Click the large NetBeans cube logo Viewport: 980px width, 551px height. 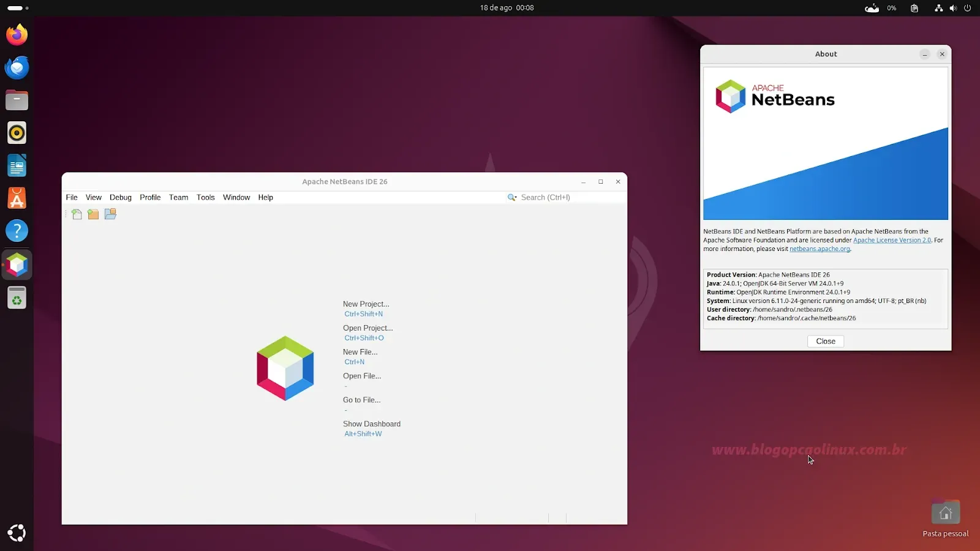[x=285, y=369]
